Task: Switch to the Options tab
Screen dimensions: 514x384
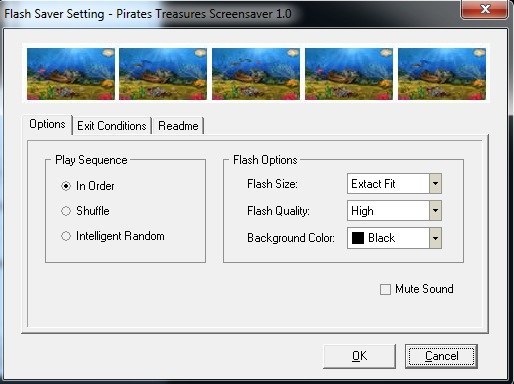Action: pyautogui.click(x=47, y=124)
